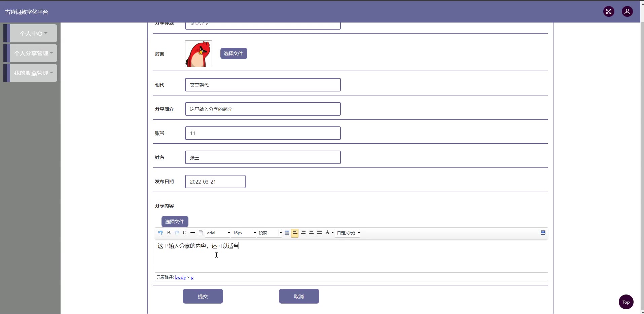This screenshot has height=314, width=644.
Task: Center align text in the editor
Action: [x=311, y=233]
